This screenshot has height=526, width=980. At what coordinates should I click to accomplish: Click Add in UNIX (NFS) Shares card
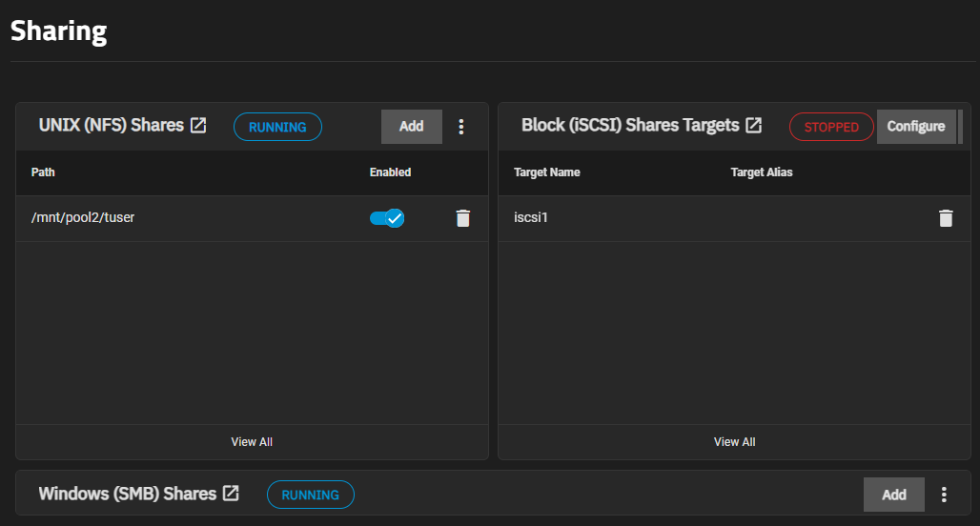pos(411,127)
